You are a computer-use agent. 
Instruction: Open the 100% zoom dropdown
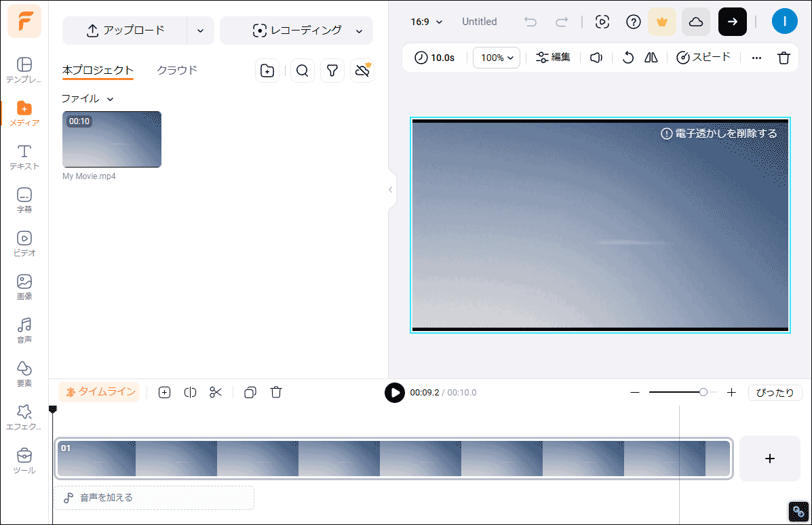click(497, 58)
